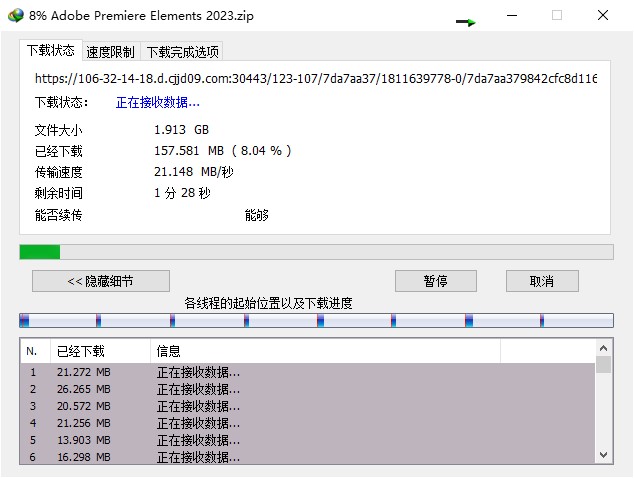
Task: Collapse details with <<隐藏细节 button
Action: tap(100, 281)
